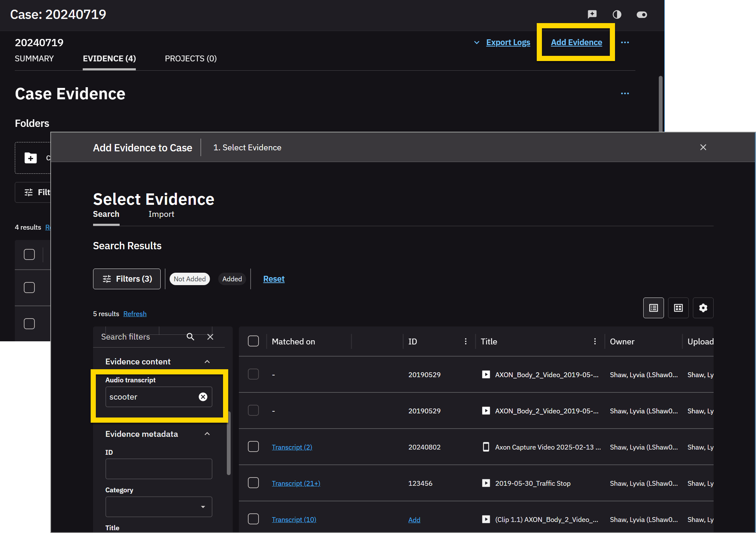Screen dimensions: 756x533
Task: Sort by the Matched on column header
Action: [x=293, y=342]
